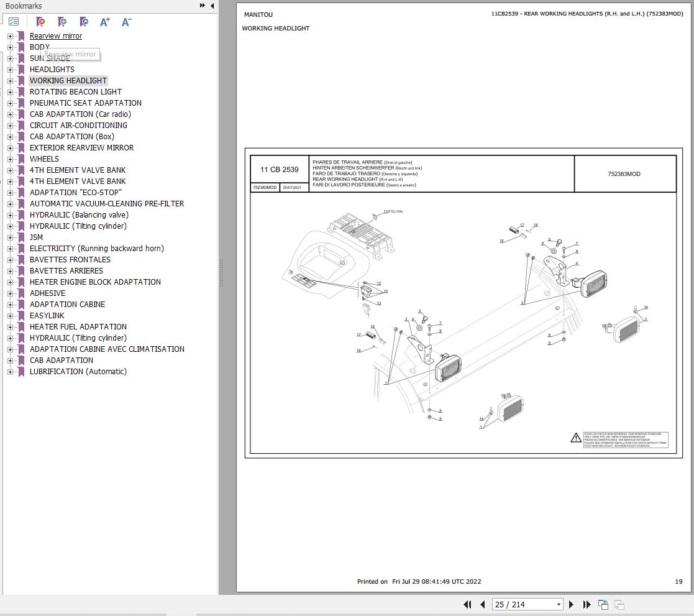This screenshot has width=694, height=616.
Task: Open ELECTRICITY (Running backward horn) bookmark
Action: 97,249
